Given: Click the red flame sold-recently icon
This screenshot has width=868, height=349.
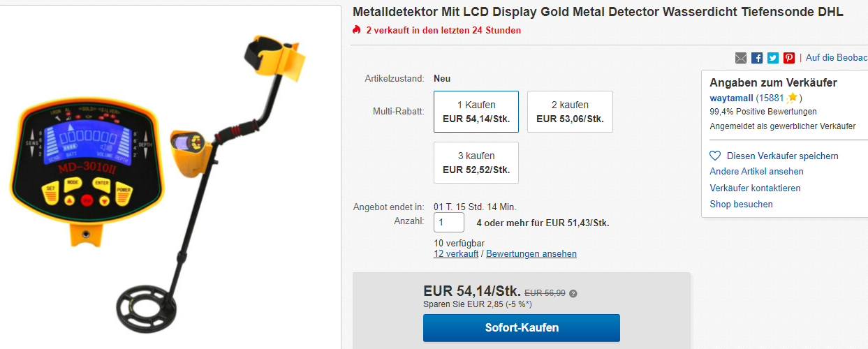Looking at the screenshot, I should point(357,30).
